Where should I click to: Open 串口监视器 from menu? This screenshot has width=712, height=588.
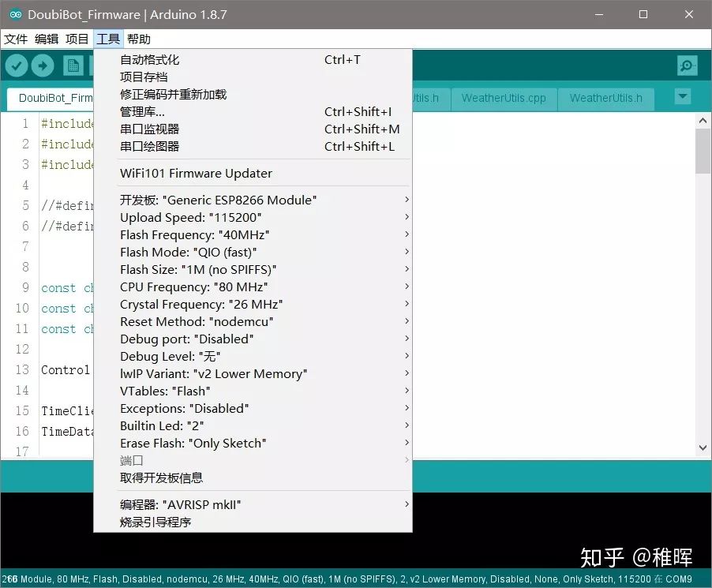point(253,129)
